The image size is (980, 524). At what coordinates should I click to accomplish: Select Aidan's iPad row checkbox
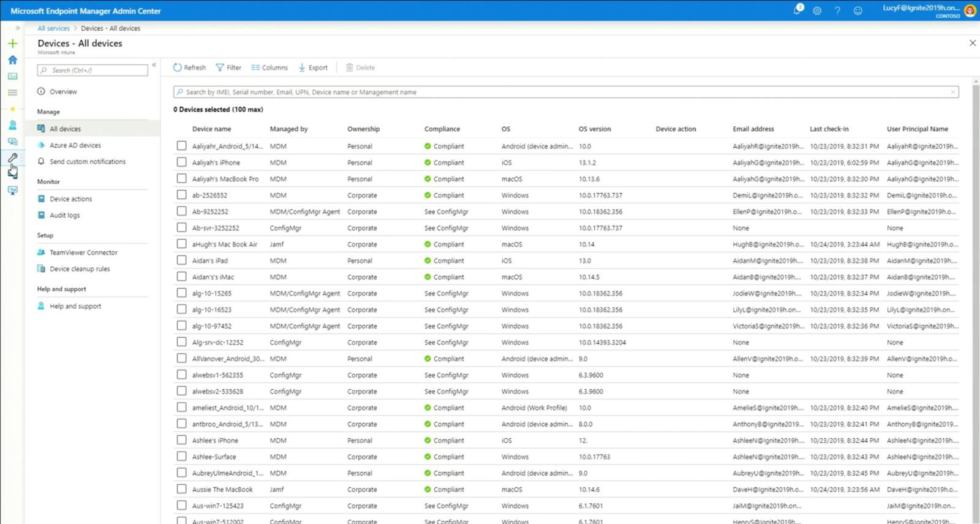coord(181,260)
